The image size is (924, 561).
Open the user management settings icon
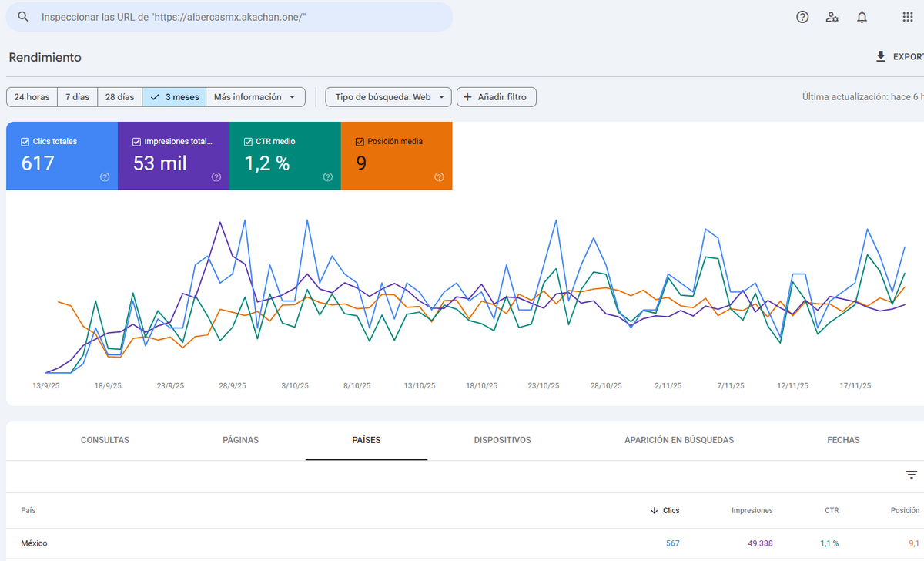point(832,17)
